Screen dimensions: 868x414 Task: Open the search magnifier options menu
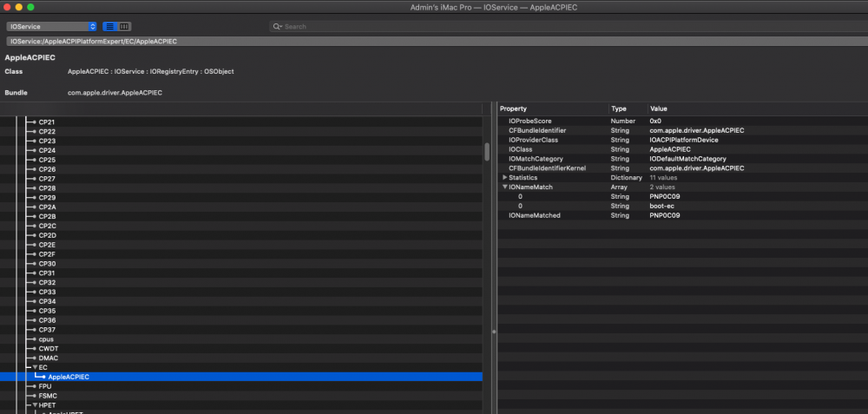[278, 27]
